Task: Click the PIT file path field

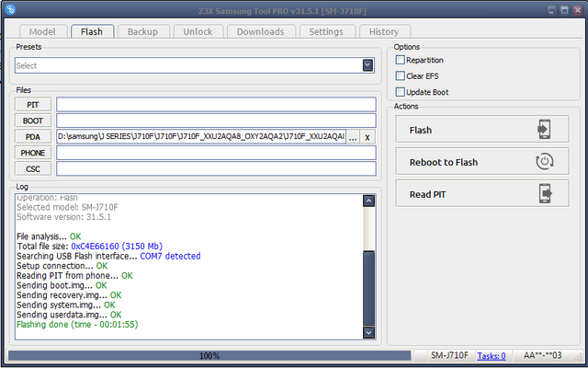Action: (x=216, y=105)
